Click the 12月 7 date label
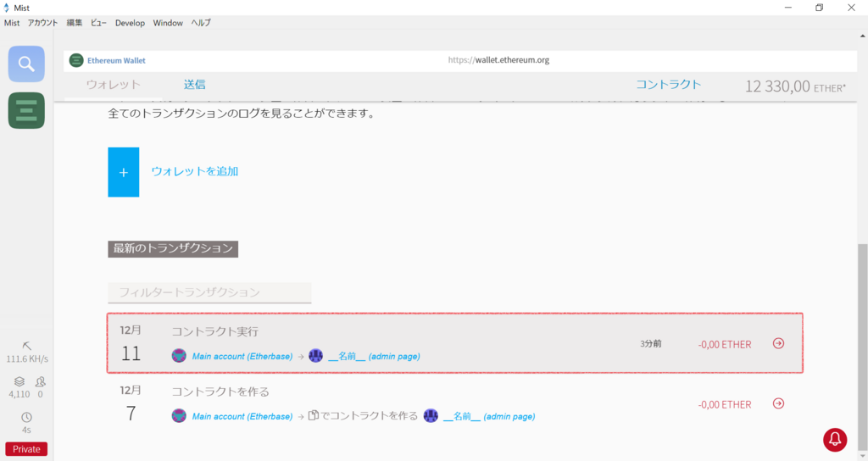868x461 pixels. coord(131,403)
